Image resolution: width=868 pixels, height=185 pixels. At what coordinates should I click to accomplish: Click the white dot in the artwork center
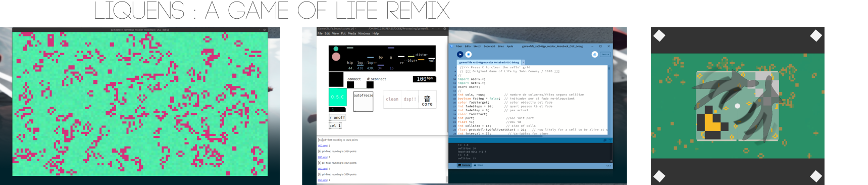tap(737, 106)
